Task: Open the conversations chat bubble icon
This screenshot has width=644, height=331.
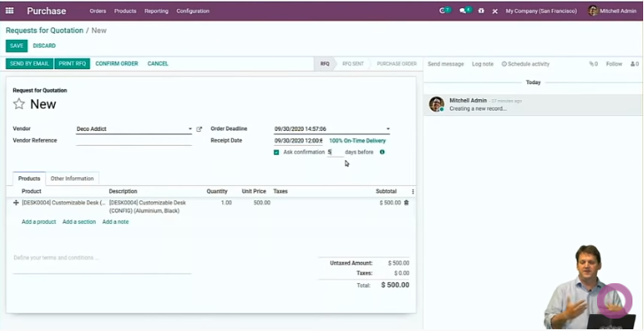Action: click(x=463, y=12)
